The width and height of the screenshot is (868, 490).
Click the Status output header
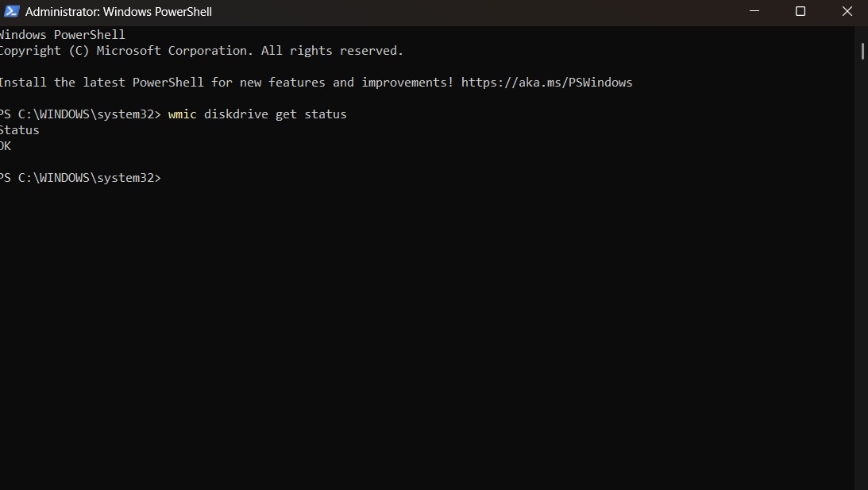pos(20,129)
